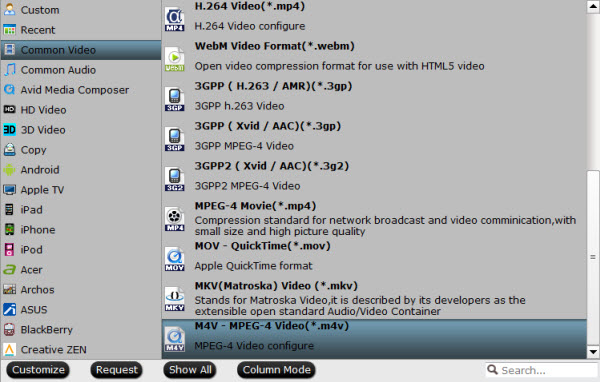600x382 pixels.
Task: Click the 3GPP2 3G2 format icon
Action: (x=174, y=179)
